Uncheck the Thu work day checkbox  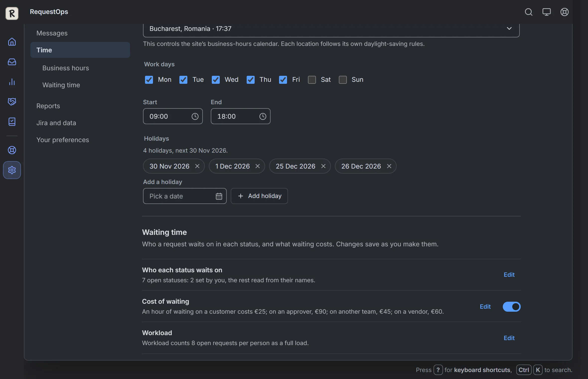251,80
